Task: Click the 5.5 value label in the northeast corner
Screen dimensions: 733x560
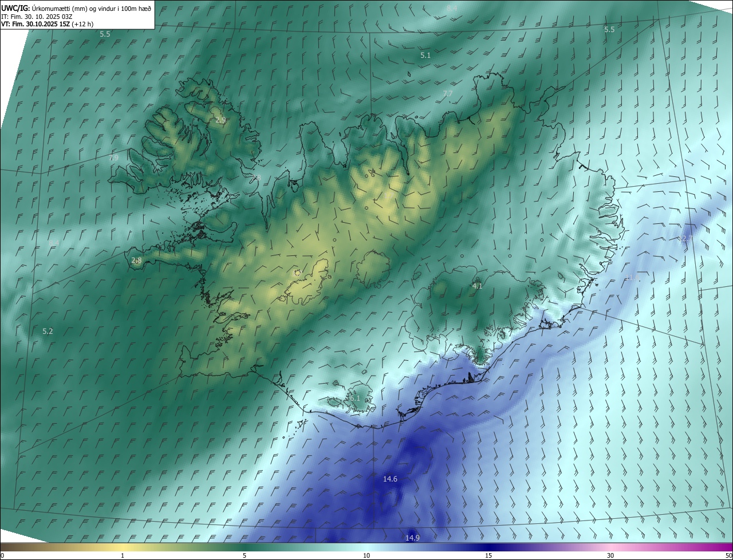Action: [x=609, y=29]
